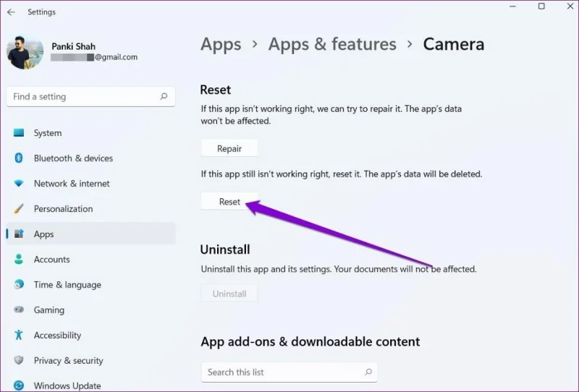Click the System monitor icon
Screen dimensions: 579x392
[19, 133]
